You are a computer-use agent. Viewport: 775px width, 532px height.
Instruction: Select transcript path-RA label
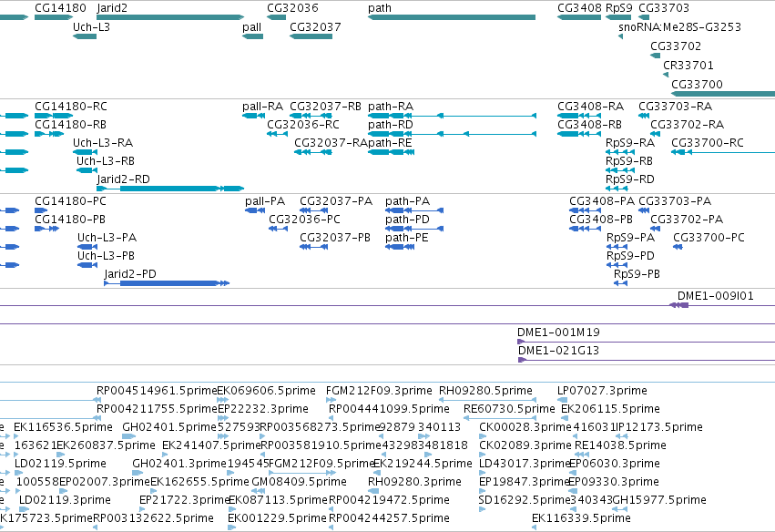click(x=391, y=107)
